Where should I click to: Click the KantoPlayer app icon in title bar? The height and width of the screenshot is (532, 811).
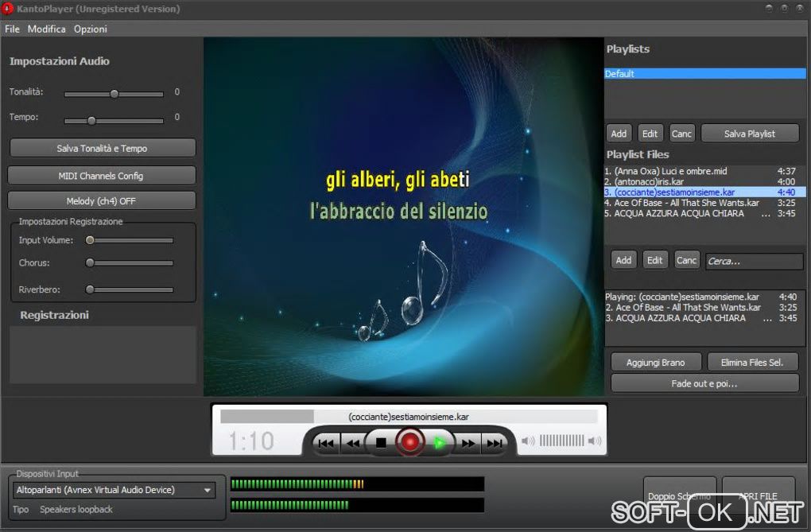click(7, 9)
